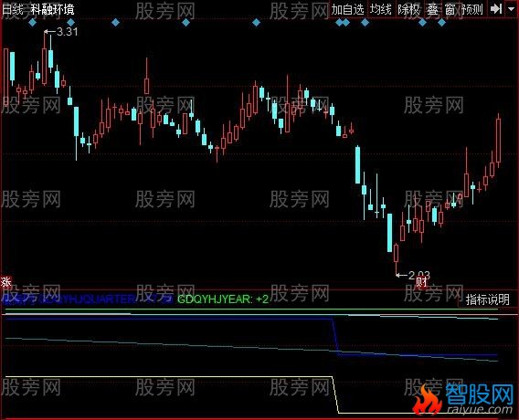This screenshot has height=420, width=519.
Task: Click the 窗 window button
Action: pos(450,9)
